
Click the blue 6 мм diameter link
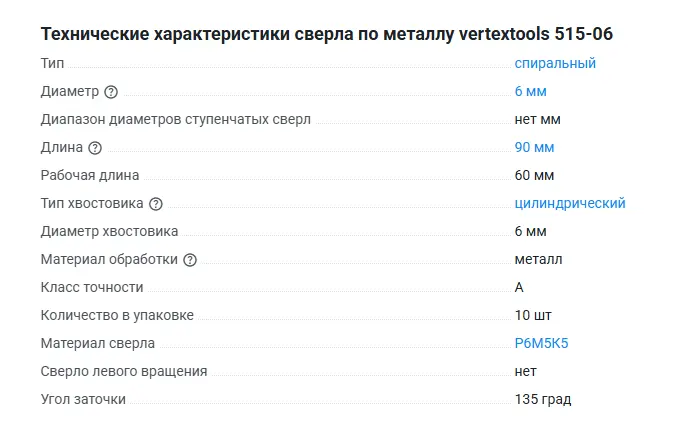click(530, 91)
